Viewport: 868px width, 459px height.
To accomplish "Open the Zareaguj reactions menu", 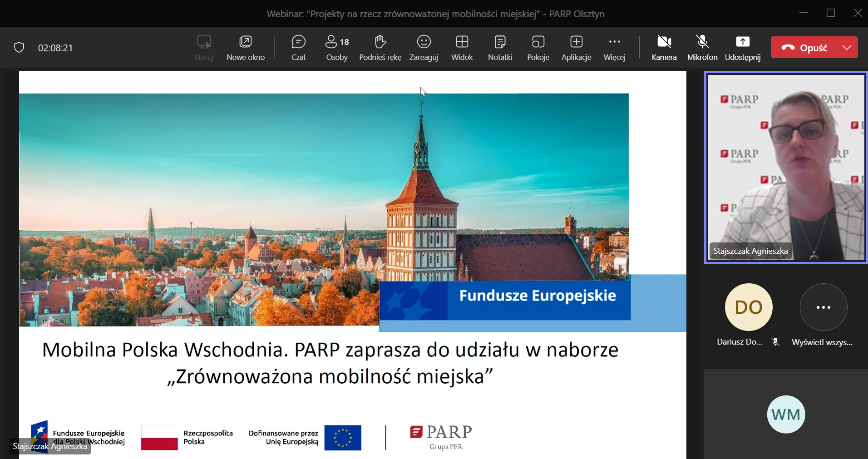I will [424, 47].
